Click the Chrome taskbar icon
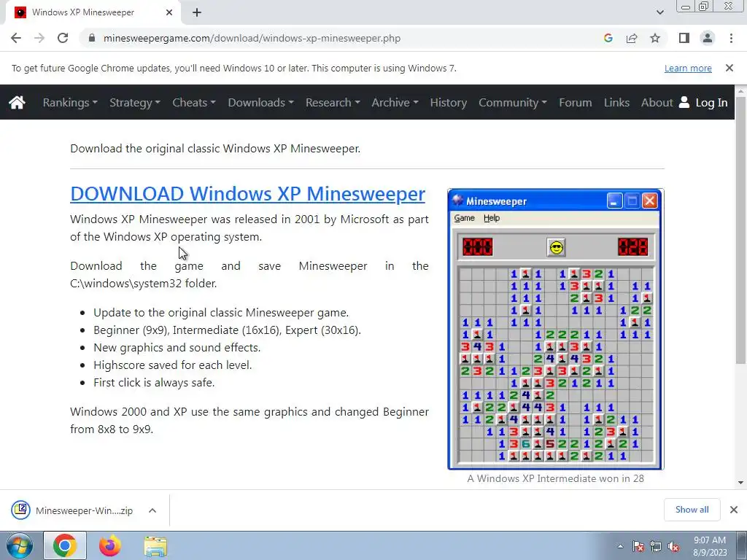 [65, 545]
